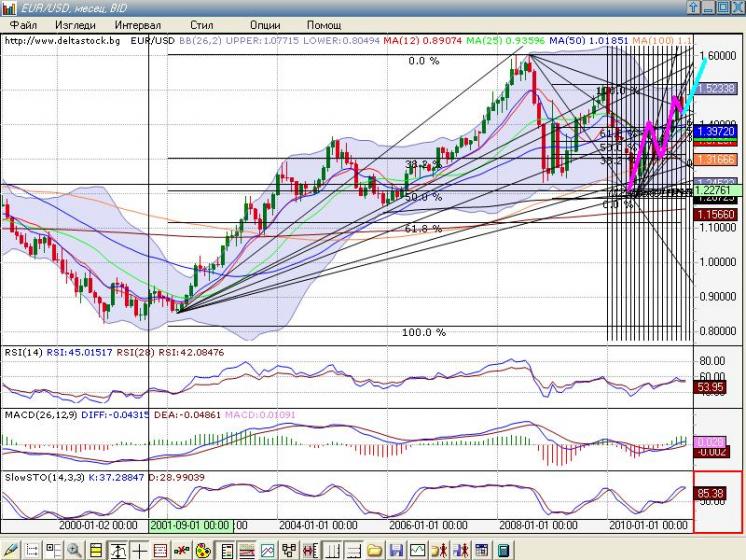Click the line chart type icon
This screenshot has height=560, width=746.
coord(267,550)
